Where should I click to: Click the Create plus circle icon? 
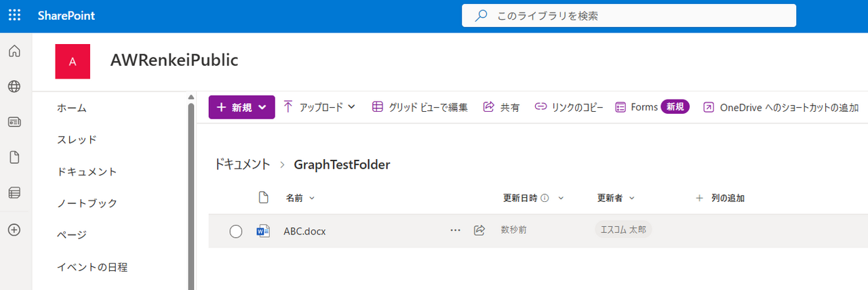14,230
